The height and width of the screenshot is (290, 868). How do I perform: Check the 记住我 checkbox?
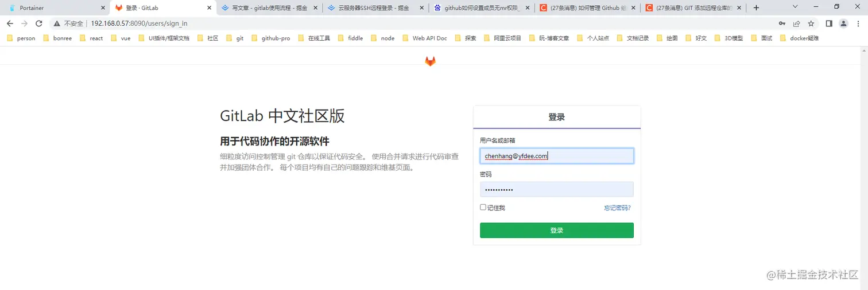click(483, 207)
